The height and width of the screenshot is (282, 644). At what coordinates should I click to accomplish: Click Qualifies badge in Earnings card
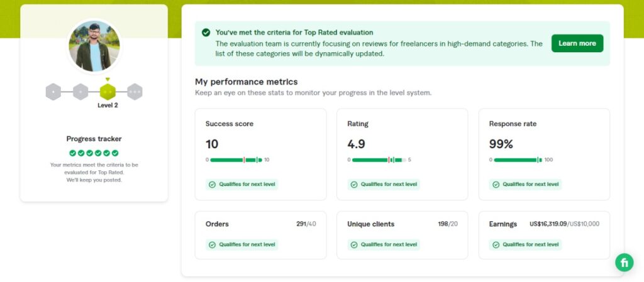[525, 245]
